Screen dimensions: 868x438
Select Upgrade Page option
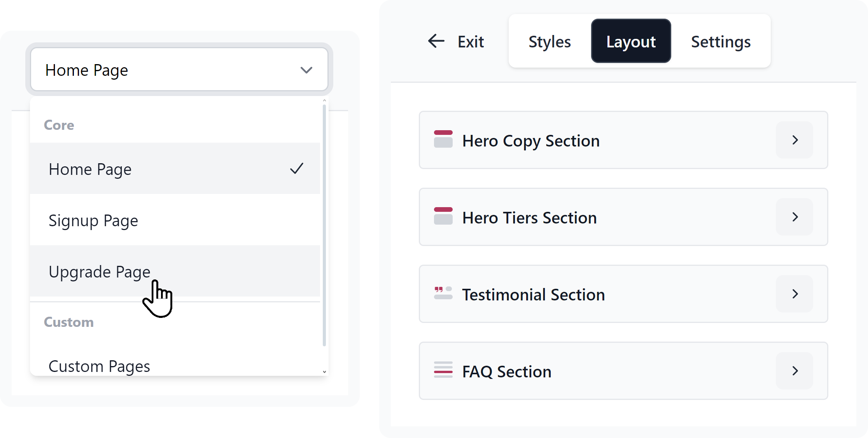click(x=99, y=272)
